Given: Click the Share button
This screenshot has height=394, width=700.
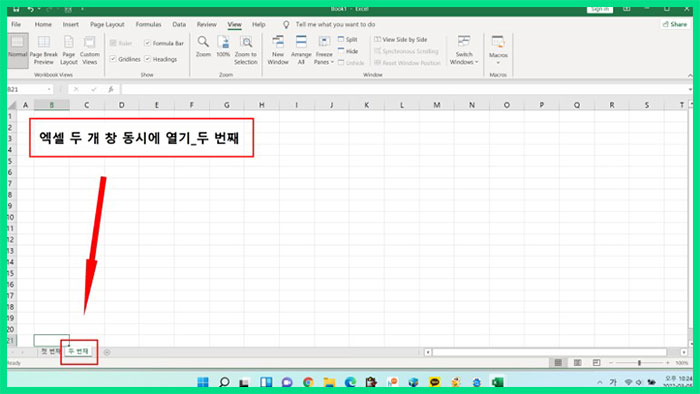Looking at the screenshot, I should click(675, 24).
